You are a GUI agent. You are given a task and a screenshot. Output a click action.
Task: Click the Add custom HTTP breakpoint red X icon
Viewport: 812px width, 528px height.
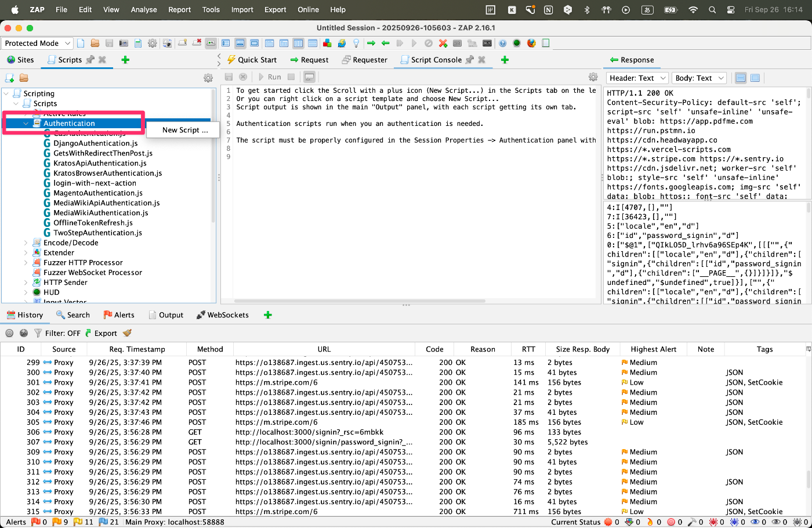tap(443, 44)
